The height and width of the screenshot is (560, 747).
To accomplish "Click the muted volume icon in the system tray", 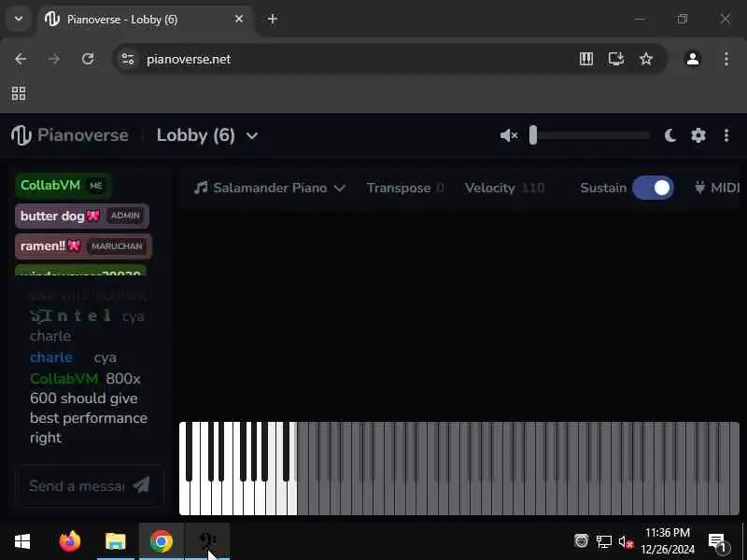I will [626, 542].
